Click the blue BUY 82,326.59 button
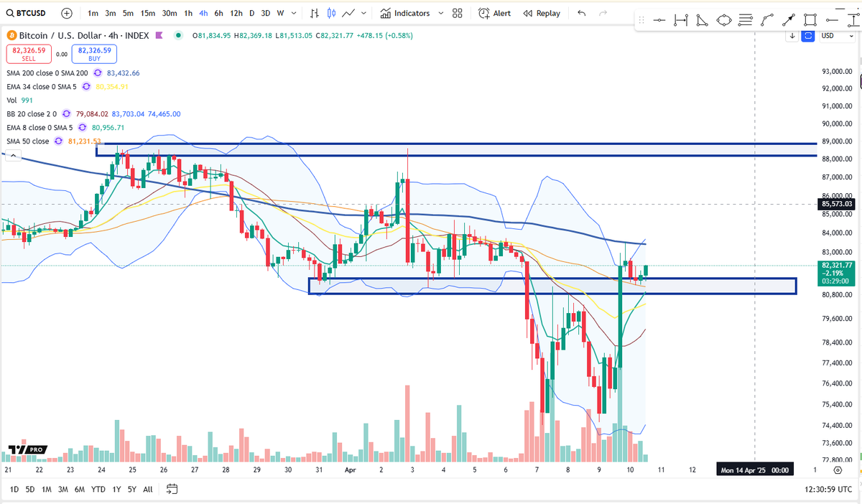 (95, 54)
